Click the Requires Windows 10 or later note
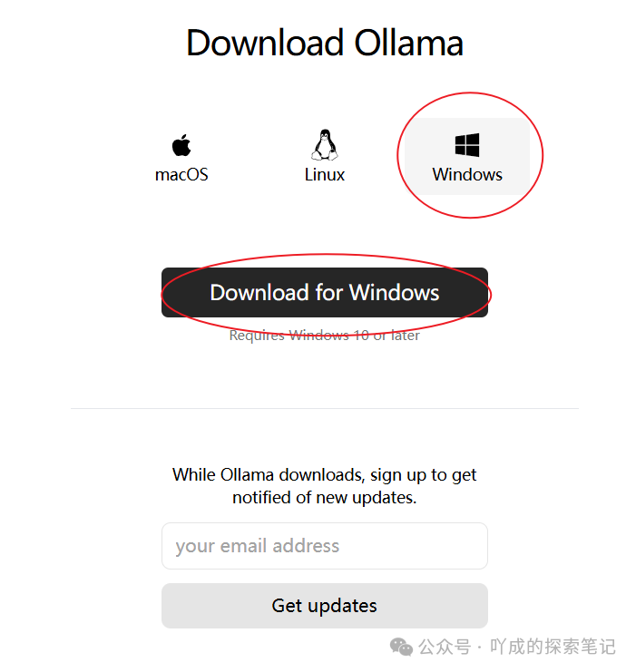Screen dimensions: 636x672 coord(325,336)
